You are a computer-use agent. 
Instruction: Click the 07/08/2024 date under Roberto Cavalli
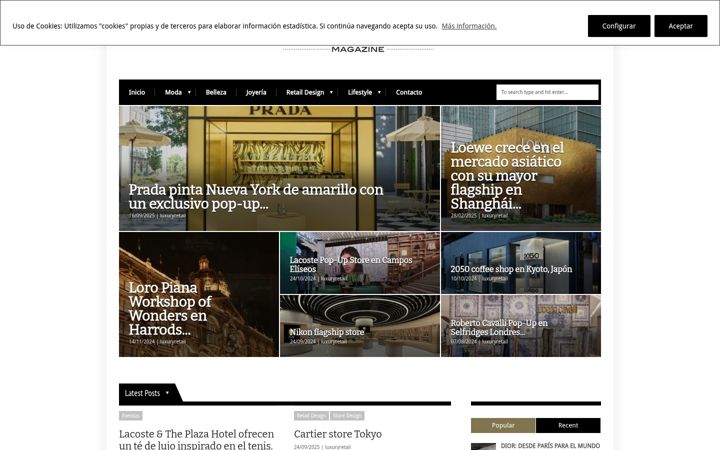point(464,342)
